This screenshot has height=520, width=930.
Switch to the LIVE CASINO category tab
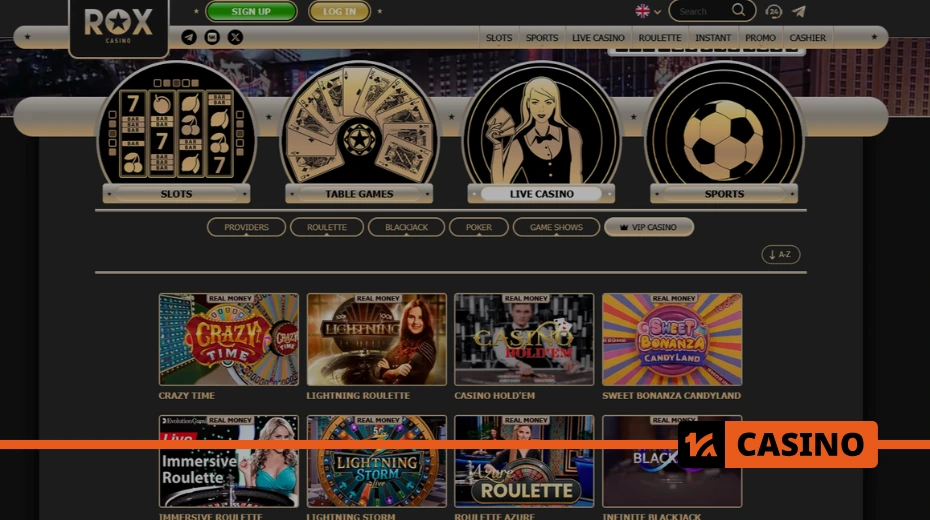[x=542, y=194]
